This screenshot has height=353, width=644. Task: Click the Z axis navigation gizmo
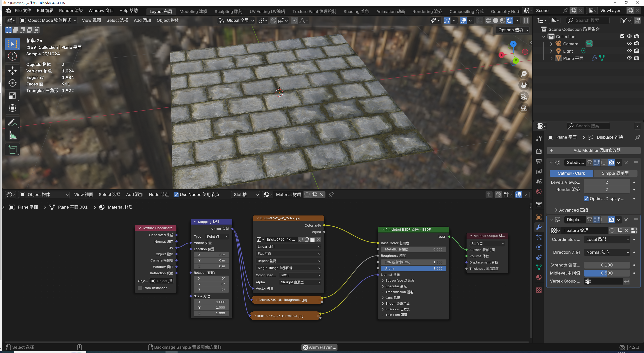513,44
